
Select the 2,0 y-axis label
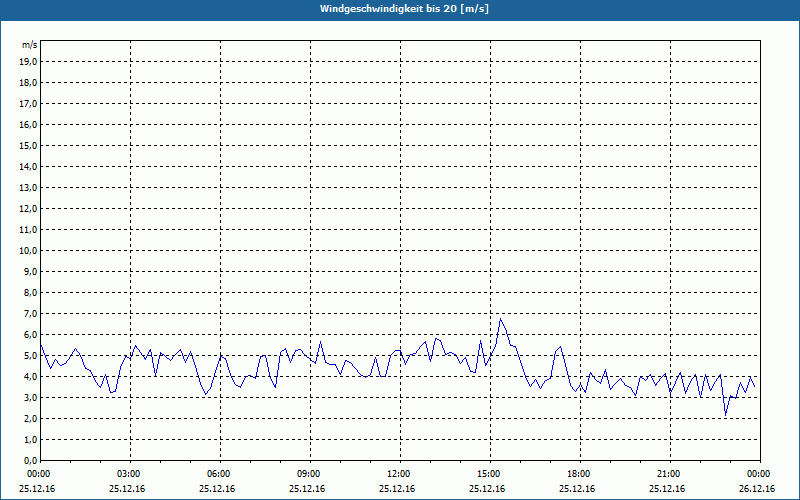[30, 419]
